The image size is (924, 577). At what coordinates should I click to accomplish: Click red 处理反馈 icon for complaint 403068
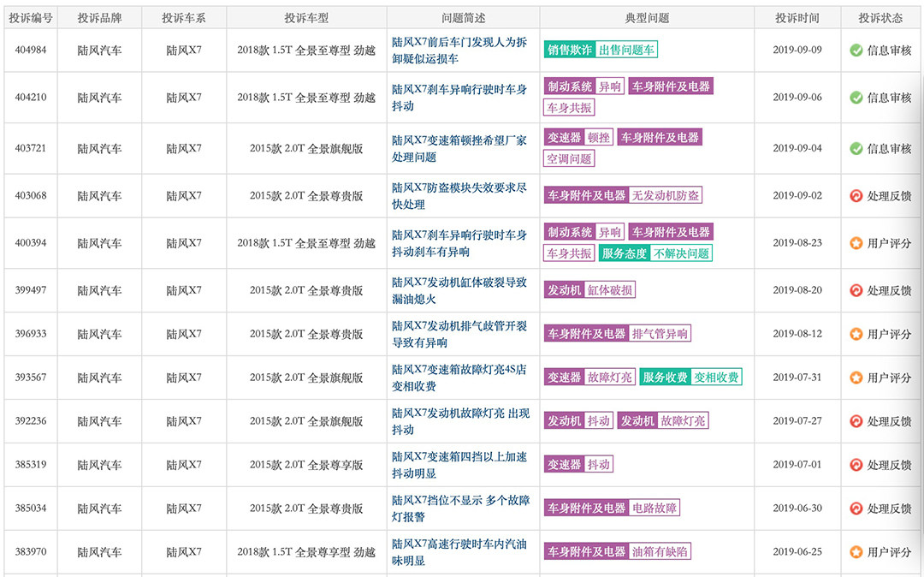[856, 196]
